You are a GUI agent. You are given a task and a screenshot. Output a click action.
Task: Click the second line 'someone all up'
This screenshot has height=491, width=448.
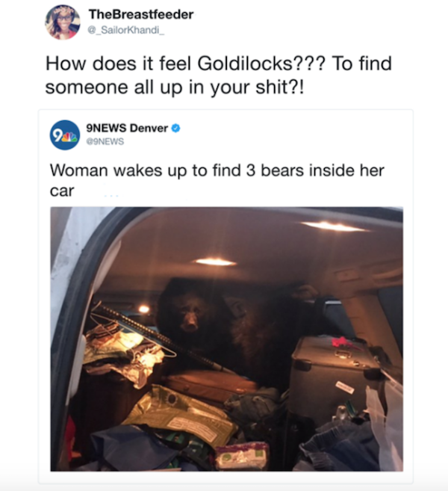coord(113,87)
